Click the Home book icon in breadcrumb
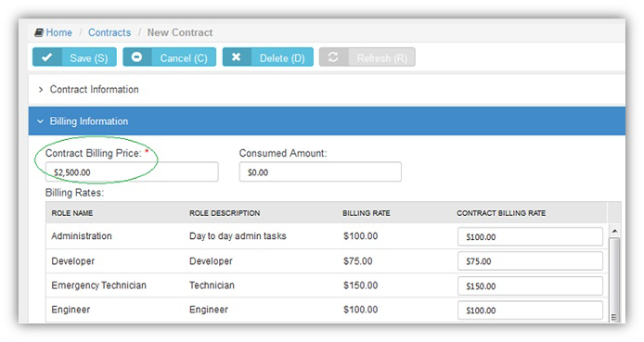The width and height of the screenshot is (644, 342). pyautogui.click(x=39, y=32)
